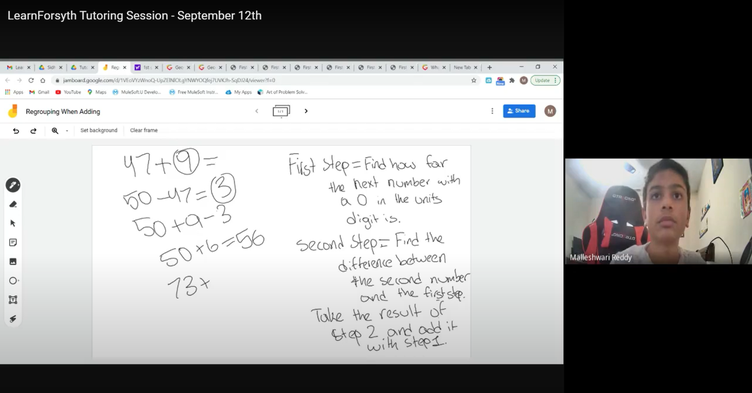Add a text box
The height and width of the screenshot is (393, 752).
(13, 300)
